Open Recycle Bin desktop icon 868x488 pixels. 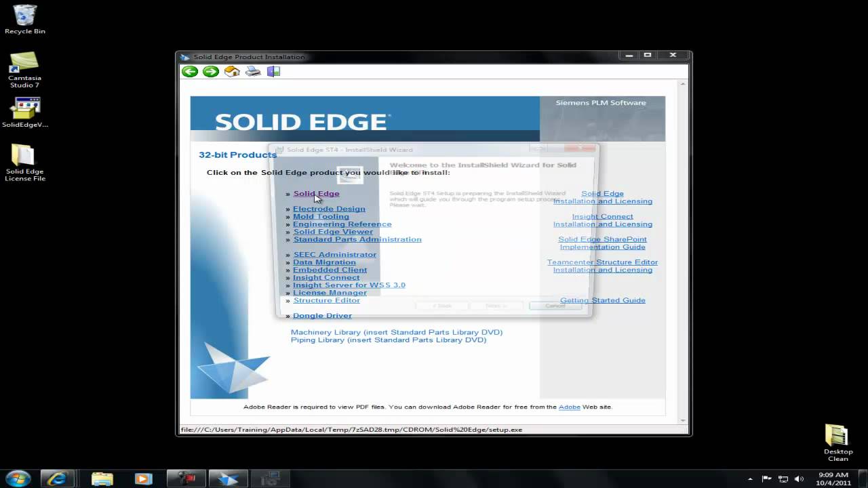pos(25,19)
